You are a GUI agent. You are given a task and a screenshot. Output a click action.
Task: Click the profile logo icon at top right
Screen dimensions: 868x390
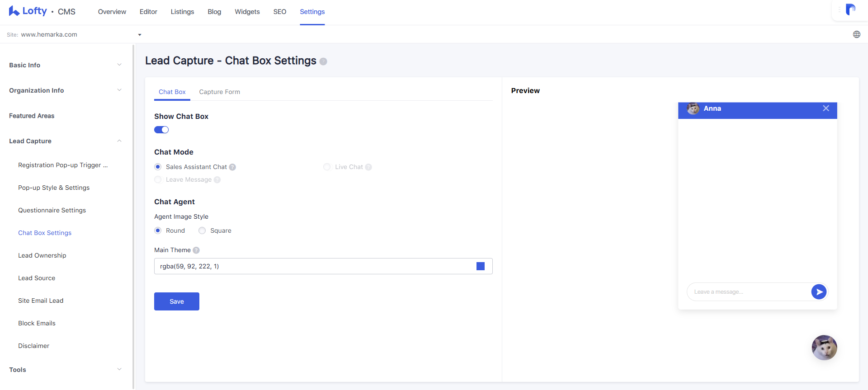click(851, 9)
